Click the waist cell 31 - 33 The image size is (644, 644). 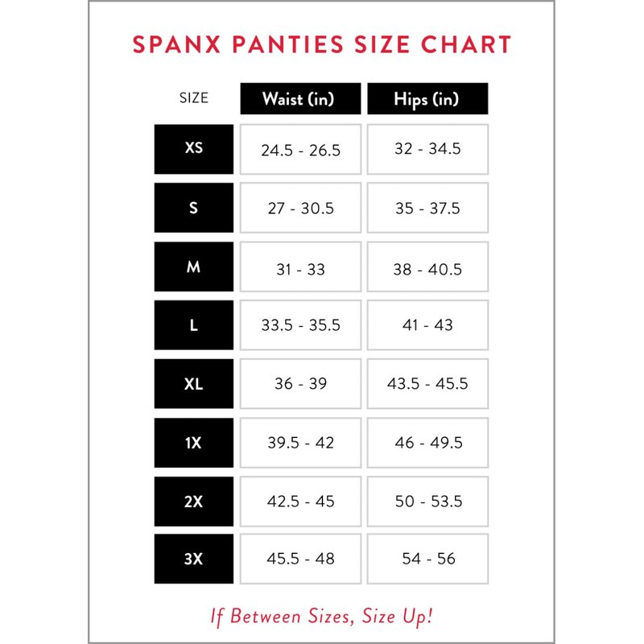(300, 269)
